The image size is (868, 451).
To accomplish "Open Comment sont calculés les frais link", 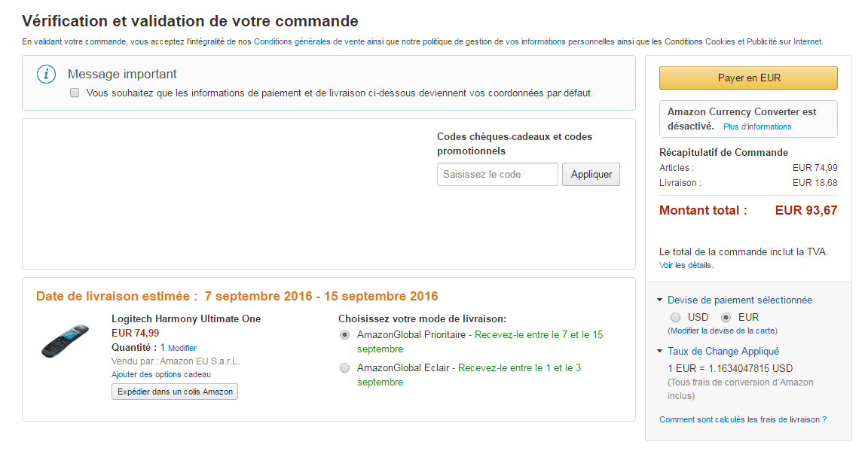I will (742, 419).
